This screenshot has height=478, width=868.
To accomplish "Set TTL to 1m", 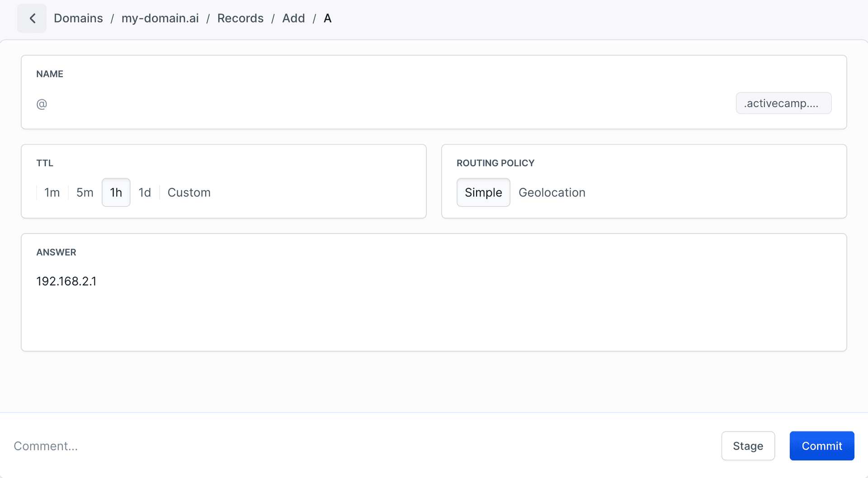I will tap(52, 192).
